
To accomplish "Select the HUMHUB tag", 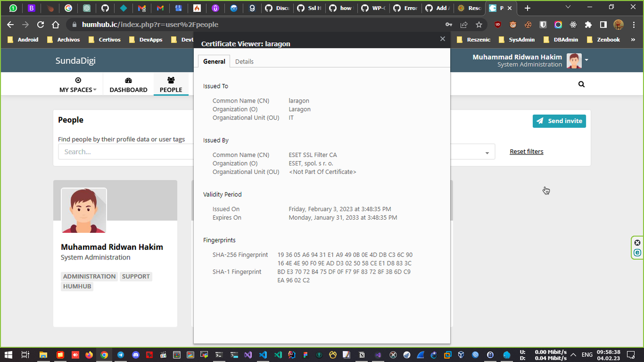I will click(77, 287).
